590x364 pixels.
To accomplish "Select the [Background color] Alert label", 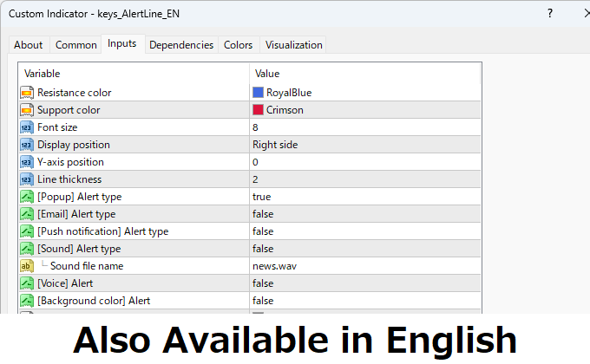I will 94,301.
